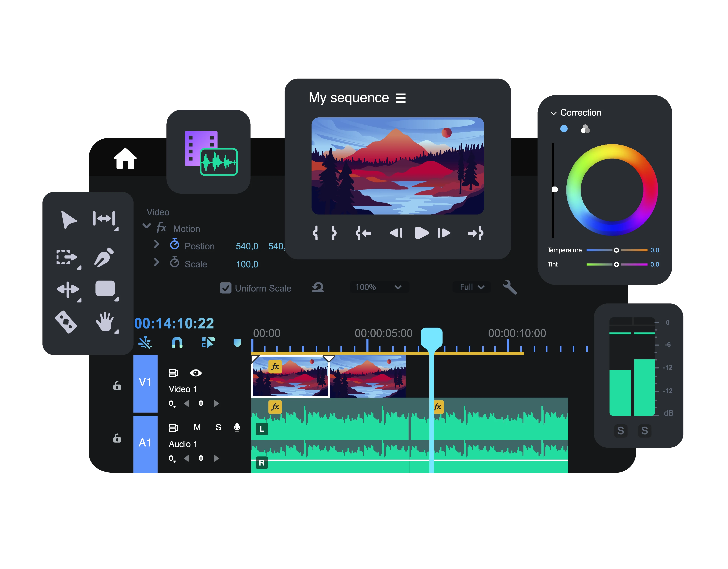Viewport: 728px width, 569px height.
Task: Enable voice-over record microphone on Audio 1
Action: point(237,427)
